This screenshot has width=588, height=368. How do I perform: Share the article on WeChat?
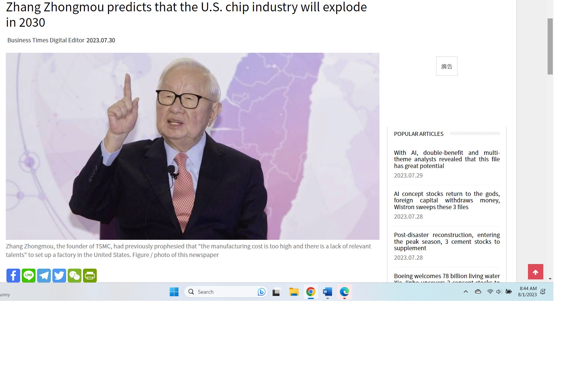pyautogui.click(x=74, y=275)
